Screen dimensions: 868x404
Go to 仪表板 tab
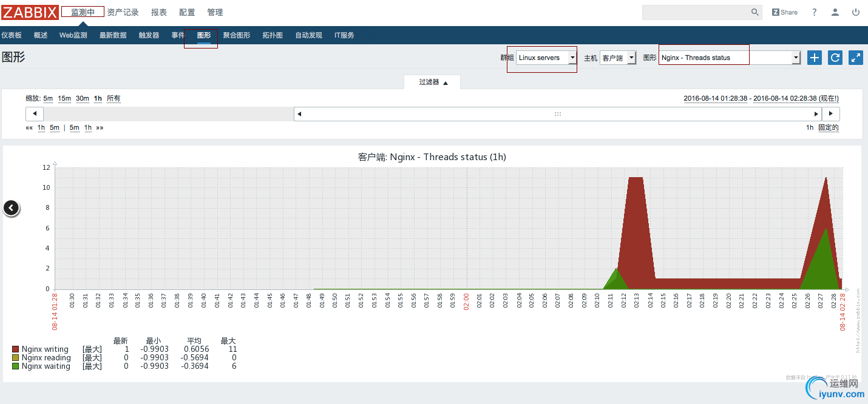(x=11, y=35)
